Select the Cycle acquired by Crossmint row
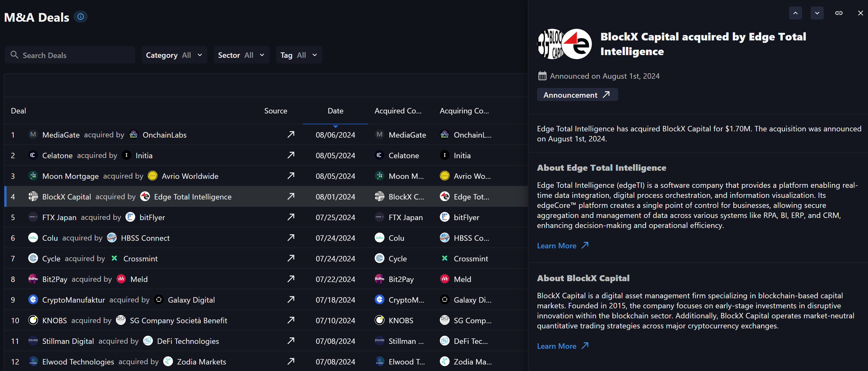Viewport: 868px width, 371px height. pyautogui.click(x=266, y=258)
